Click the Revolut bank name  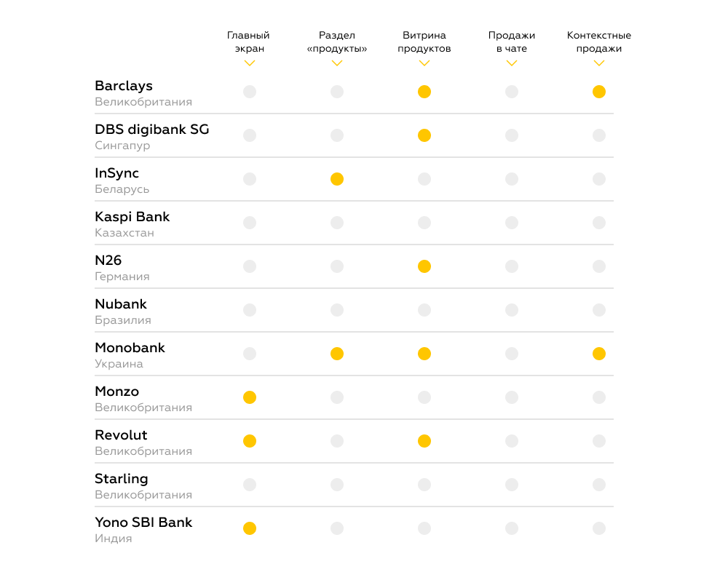[121, 435]
